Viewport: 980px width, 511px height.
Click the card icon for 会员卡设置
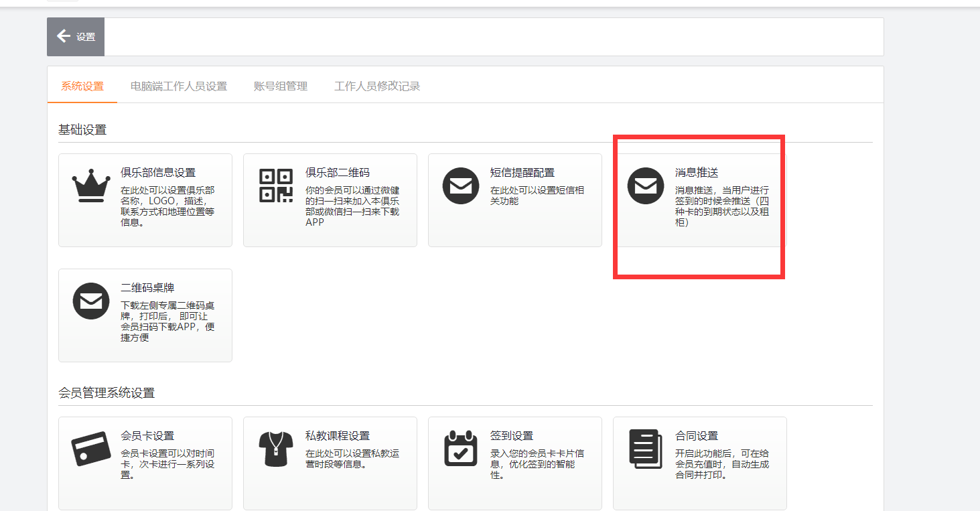91,449
